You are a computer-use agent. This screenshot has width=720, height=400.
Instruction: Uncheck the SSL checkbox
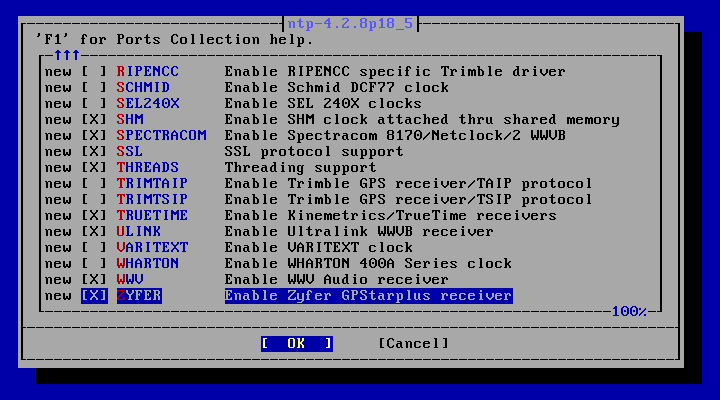click(94, 152)
